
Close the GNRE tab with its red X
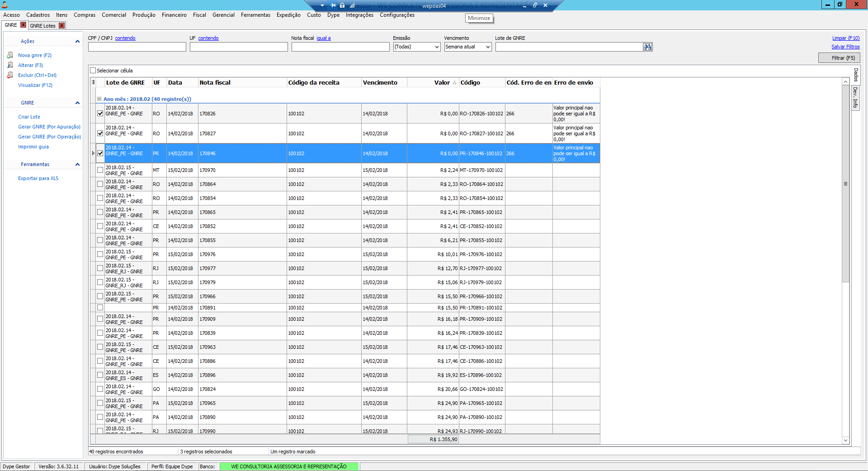23,25
